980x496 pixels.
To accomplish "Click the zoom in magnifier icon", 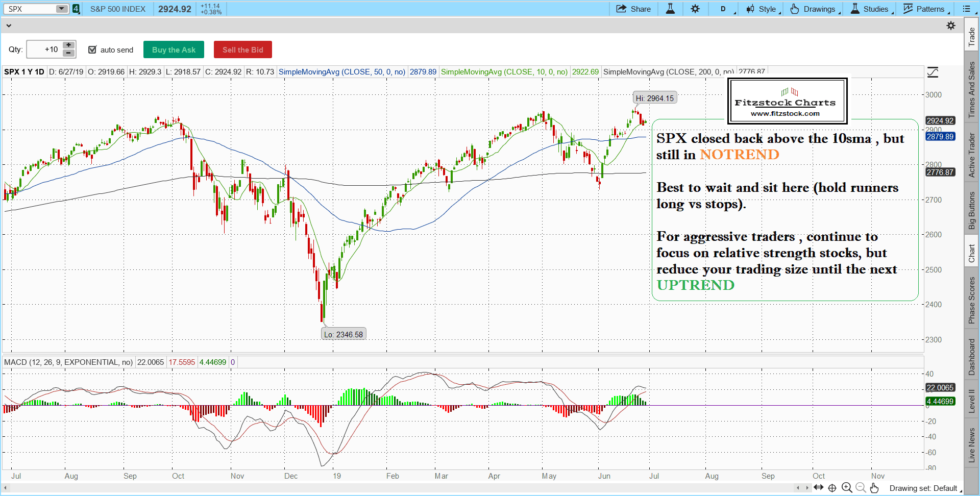I will 846,488.
